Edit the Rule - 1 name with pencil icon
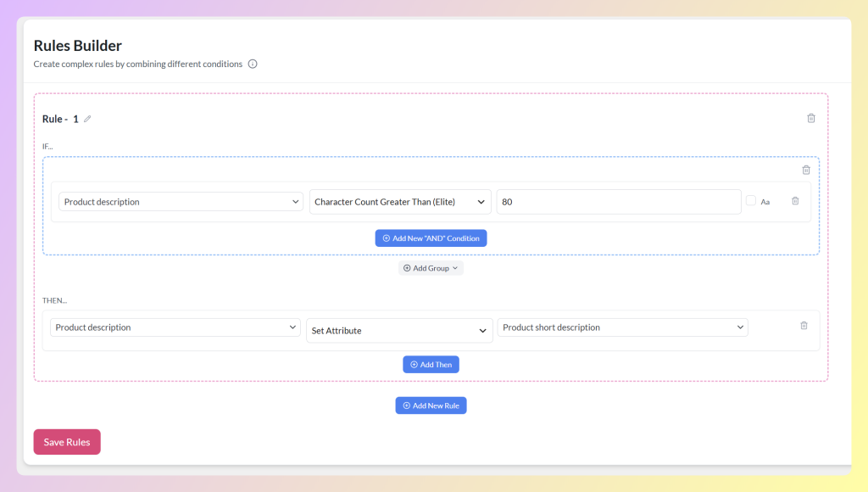The width and height of the screenshot is (868, 492). coord(87,119)
